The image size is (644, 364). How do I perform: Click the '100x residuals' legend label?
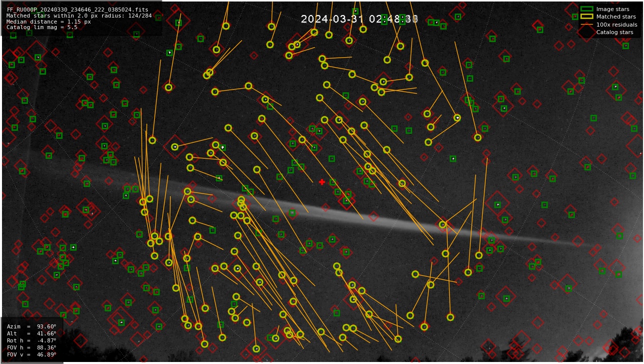(x=616, y=25)
